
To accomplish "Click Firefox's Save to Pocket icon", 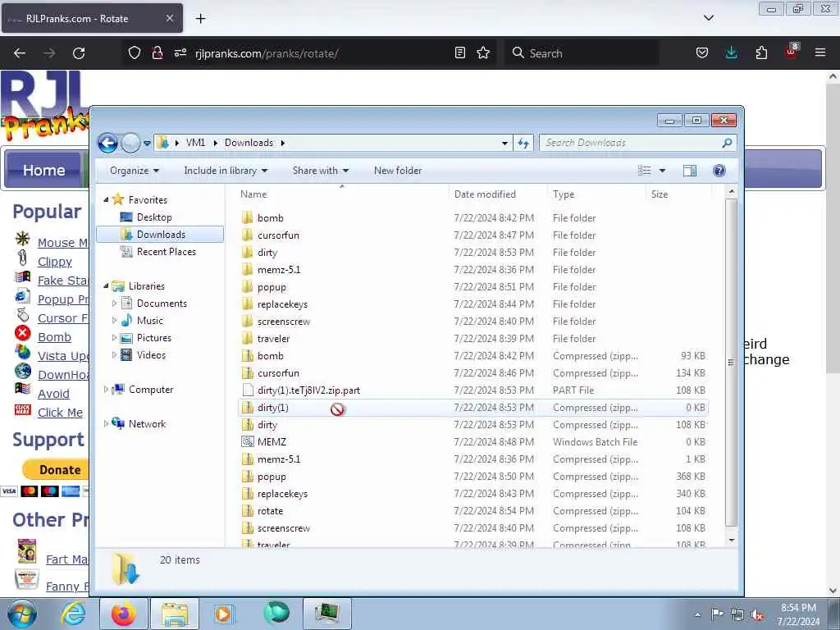I will tap(702, 53).
